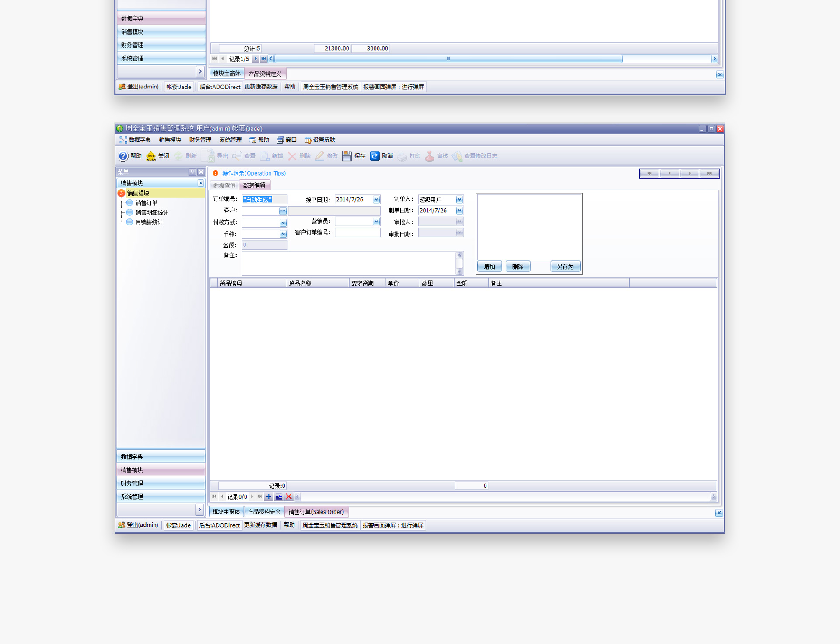Click the 增加 attachment button

(489, 267)
